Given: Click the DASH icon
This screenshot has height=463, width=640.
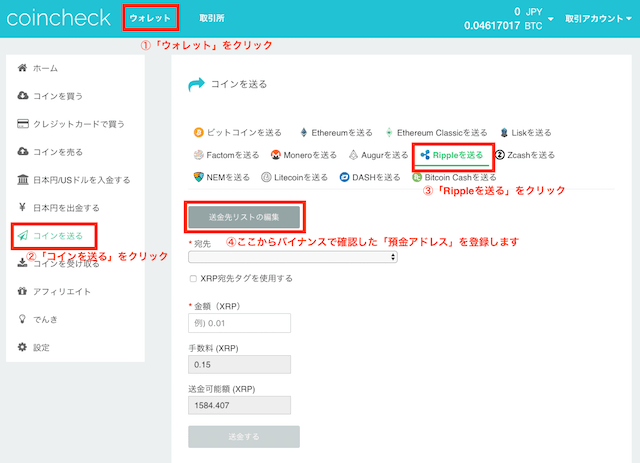Looking at the screenshot, I should coord(344,177).
